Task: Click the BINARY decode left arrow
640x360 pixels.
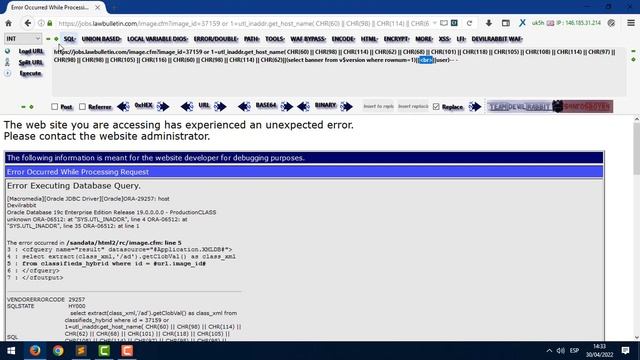Action: pyautogui.click(x=303, y=107)
